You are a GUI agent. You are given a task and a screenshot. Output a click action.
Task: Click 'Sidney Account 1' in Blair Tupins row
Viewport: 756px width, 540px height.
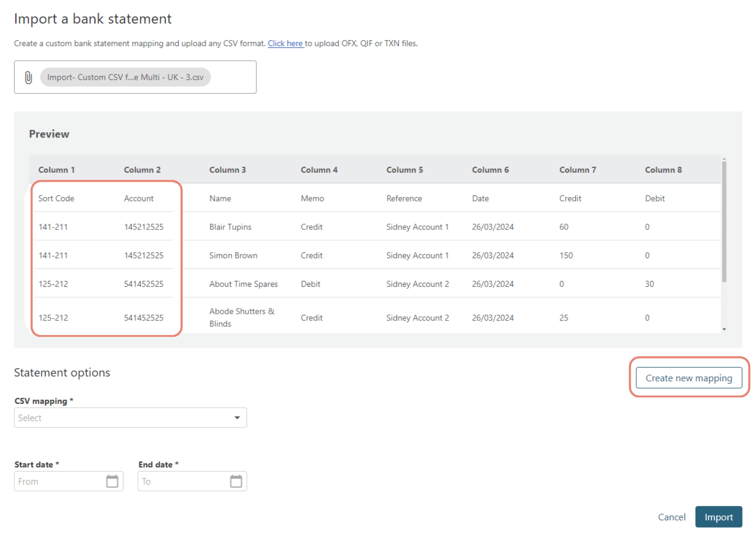[418, 227]
